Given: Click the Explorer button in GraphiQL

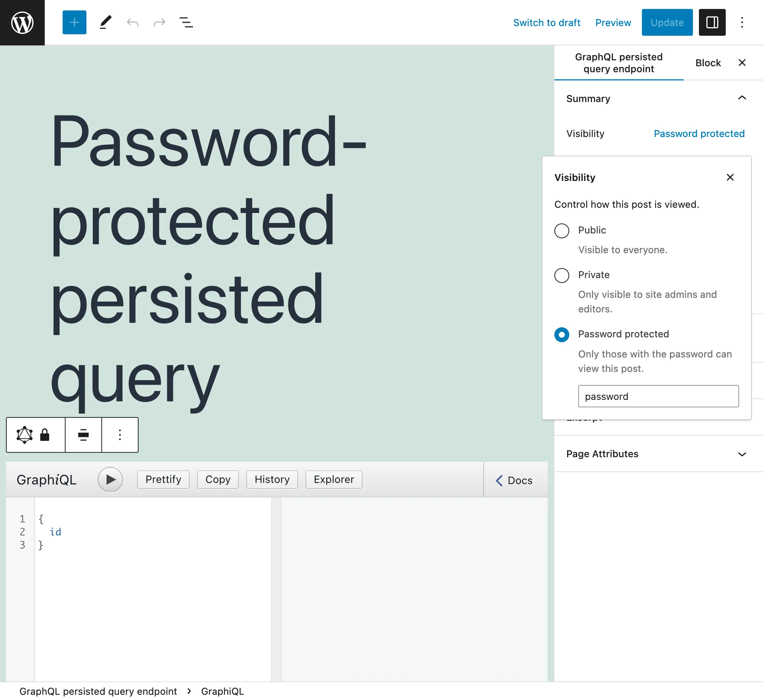Looking at the screenshot, I should coord(334,479).
